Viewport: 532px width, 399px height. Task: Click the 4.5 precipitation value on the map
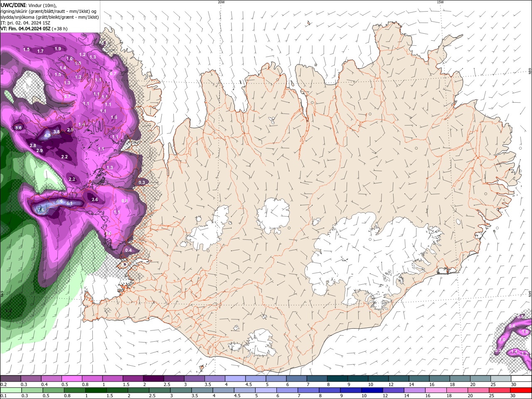(x=47, y=135)
